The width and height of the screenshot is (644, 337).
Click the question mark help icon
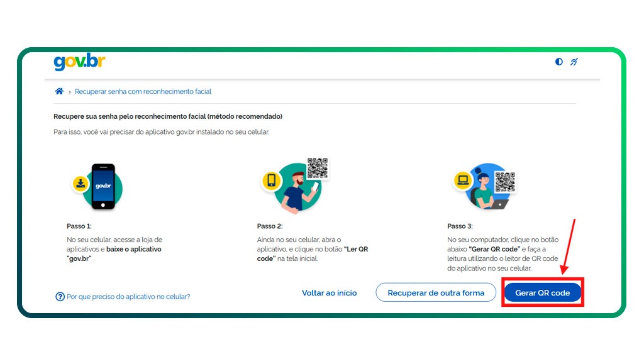(60, 296)
